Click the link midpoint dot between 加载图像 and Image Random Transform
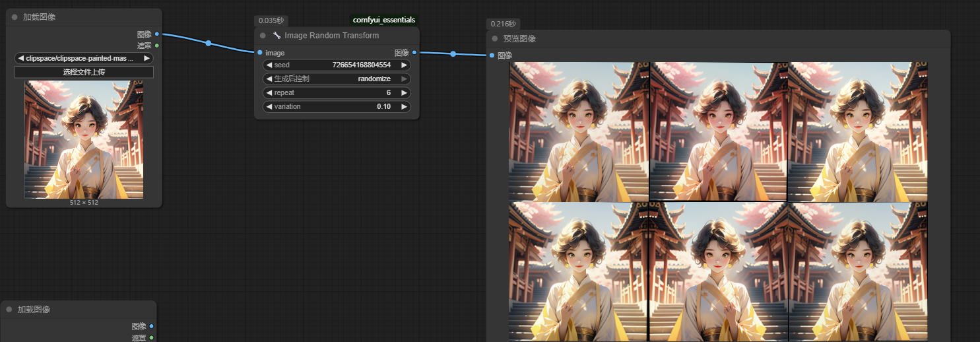Viewport: 980px width, 342px height. tap(209, 44)
